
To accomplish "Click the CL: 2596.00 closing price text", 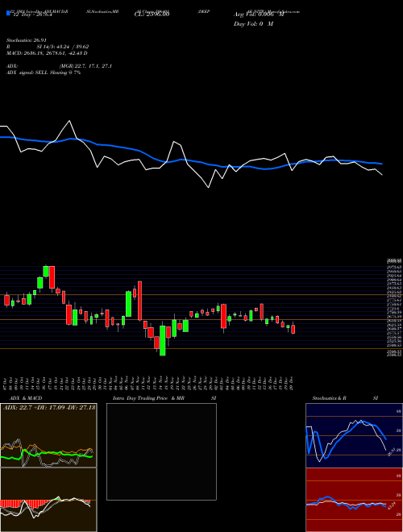I will pos(152,15).
